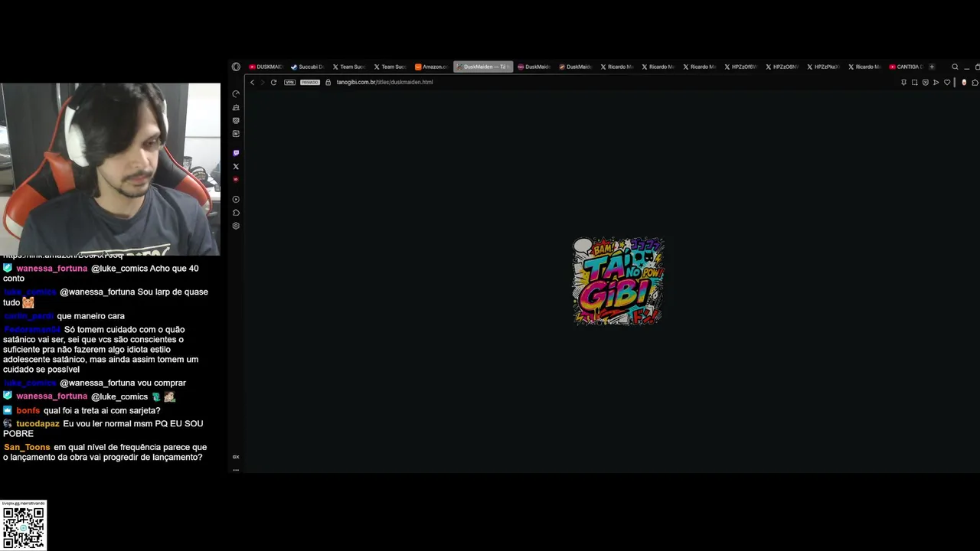This screenshot has width=980, height=551.
Task: Click the send arrow icon in toolbar
Action: (936, 82)
